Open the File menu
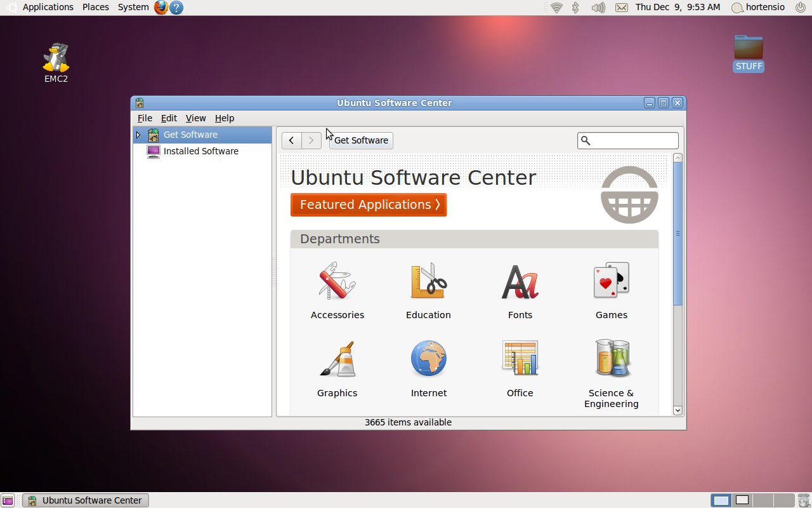Image resolution: width=812 pixels, height=508 pixels. click(x=145, y=118)
